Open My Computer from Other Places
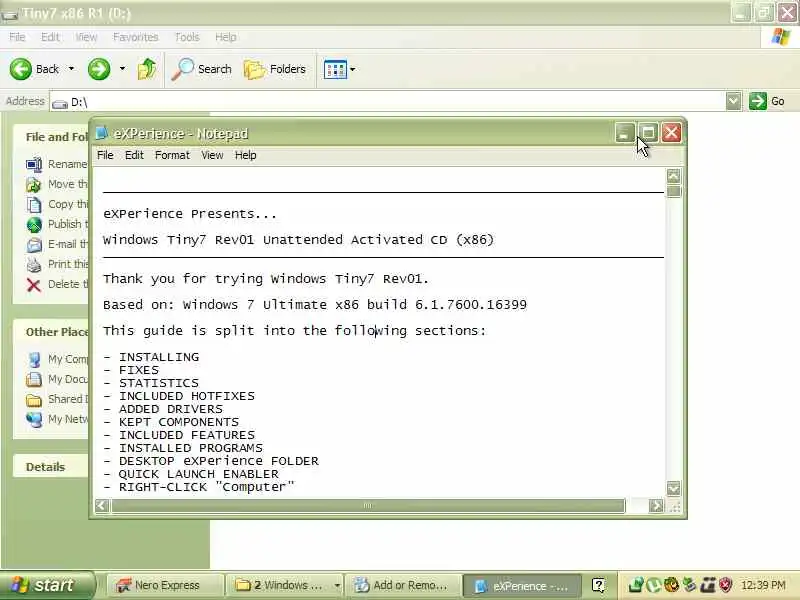This screenshot has width=800, height=600. point(58,359)
